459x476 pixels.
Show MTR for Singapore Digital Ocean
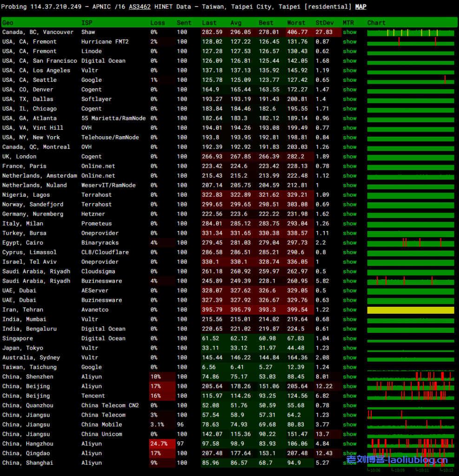point(350,338)
